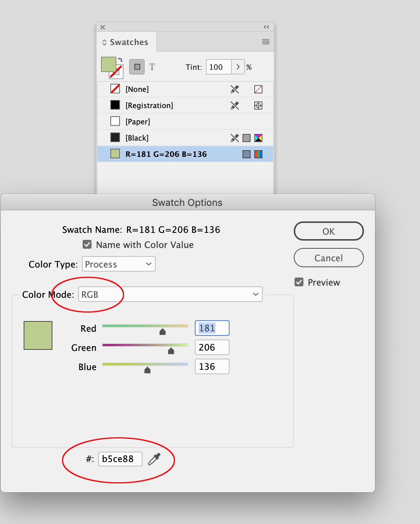Click the pencil lock icon next to [None]

(x=234, y=89)
